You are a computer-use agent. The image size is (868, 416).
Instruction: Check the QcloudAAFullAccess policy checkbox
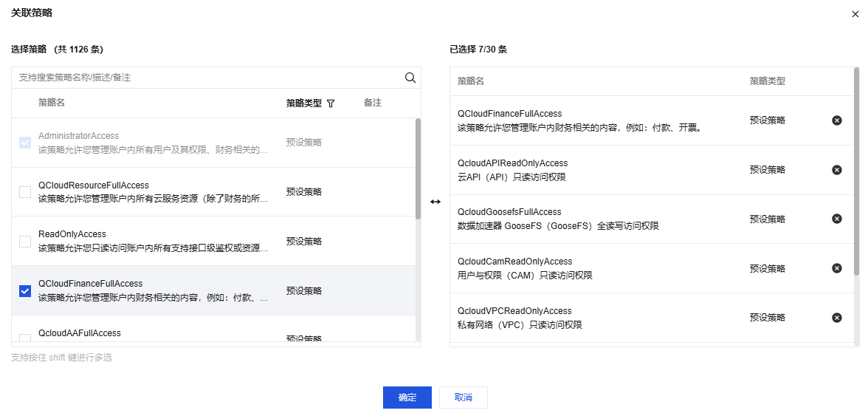25,338
